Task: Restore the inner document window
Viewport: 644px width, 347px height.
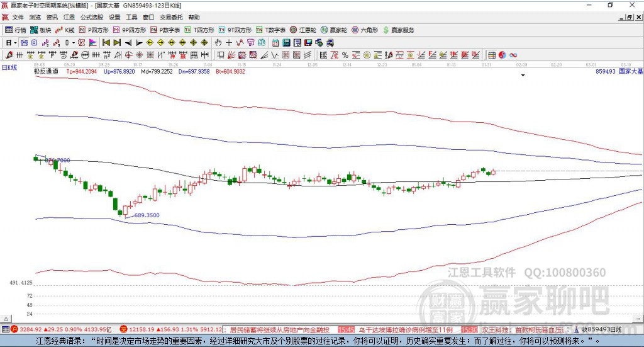Action: (x=630, y=17)
